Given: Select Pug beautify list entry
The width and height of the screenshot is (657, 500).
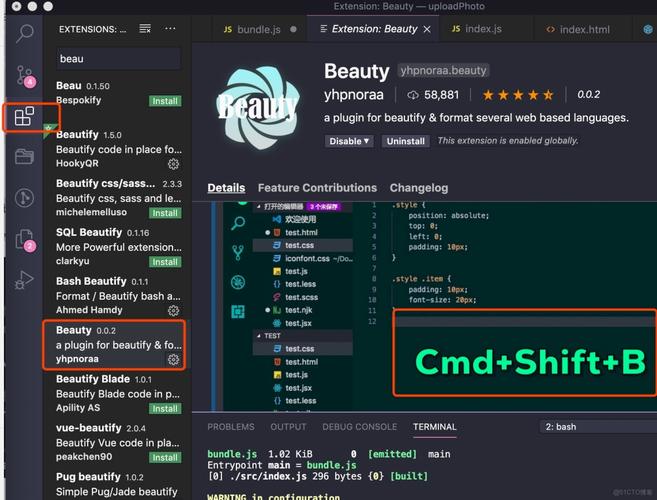Looking at the screenshot, I should click(x=116, y=484).
